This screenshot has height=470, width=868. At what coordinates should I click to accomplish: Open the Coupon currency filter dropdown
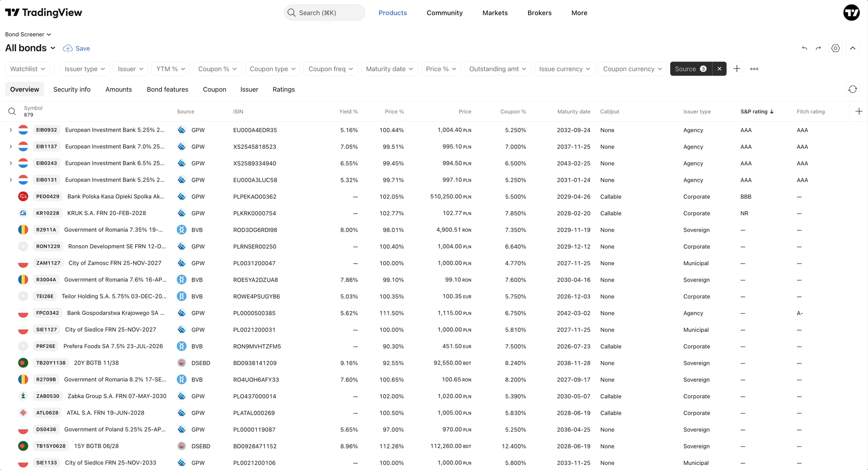coord(632,69)
